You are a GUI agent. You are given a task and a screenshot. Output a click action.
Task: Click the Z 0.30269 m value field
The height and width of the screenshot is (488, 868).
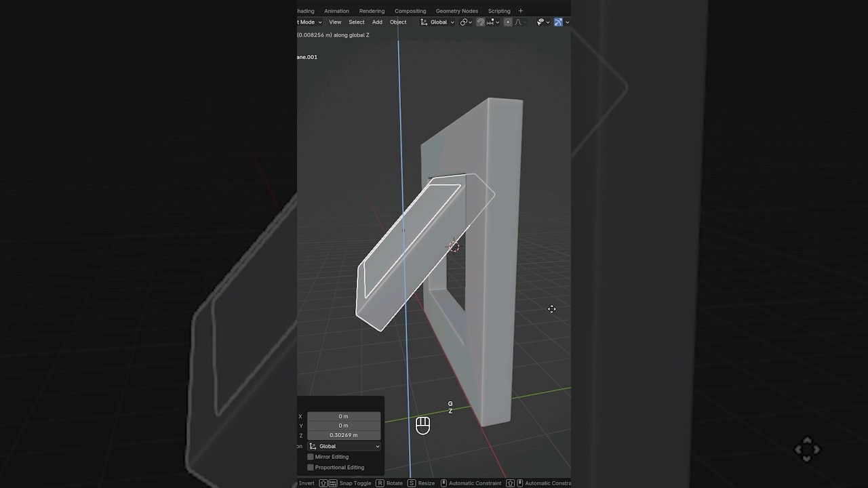(344, 435)
